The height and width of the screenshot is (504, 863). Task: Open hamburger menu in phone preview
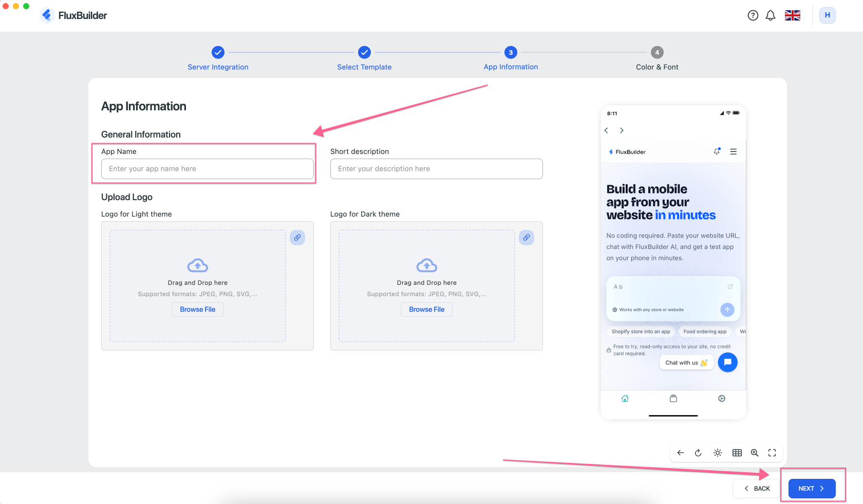coord(734,151)
